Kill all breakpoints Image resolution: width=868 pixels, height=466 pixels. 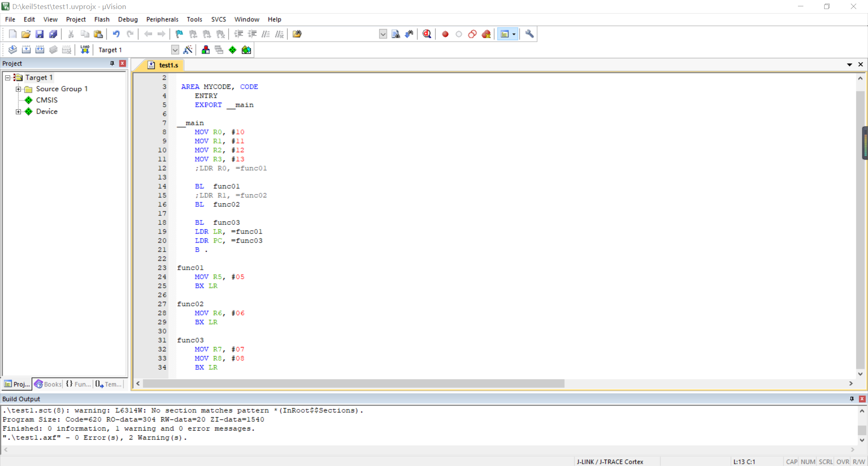[x=486, y=34]
